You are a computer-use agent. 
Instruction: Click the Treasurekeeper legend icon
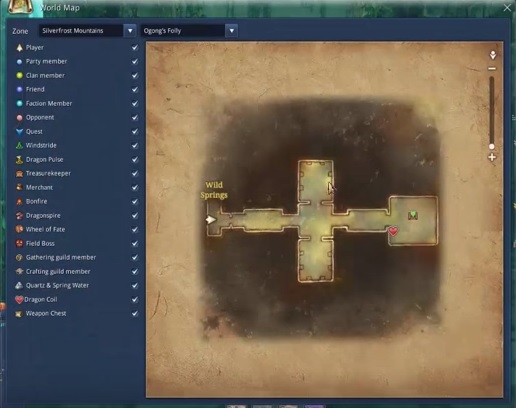[x=19, y=174]
